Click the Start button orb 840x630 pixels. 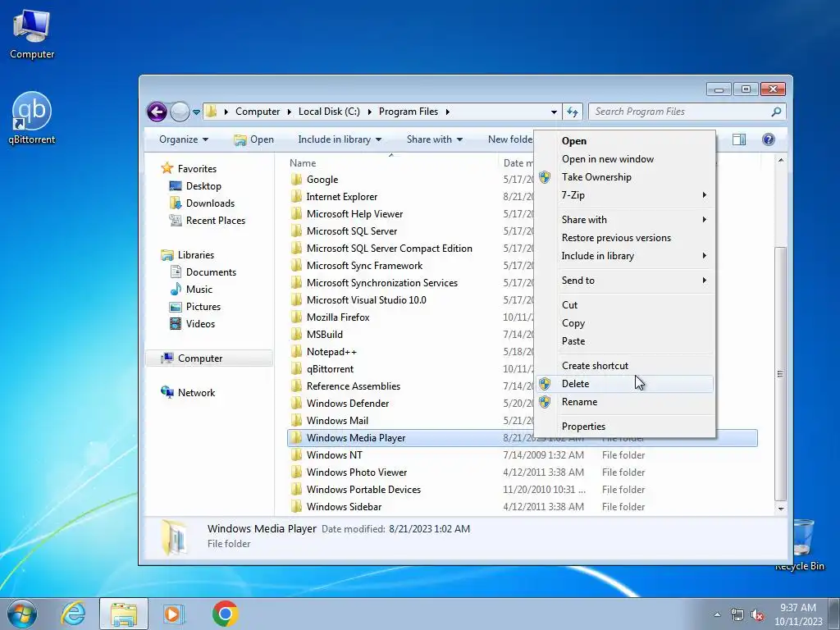tap(22, 614)
